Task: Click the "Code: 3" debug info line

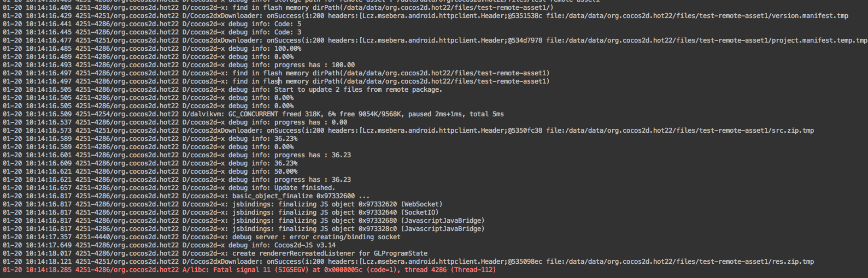Action: point(288,32)
